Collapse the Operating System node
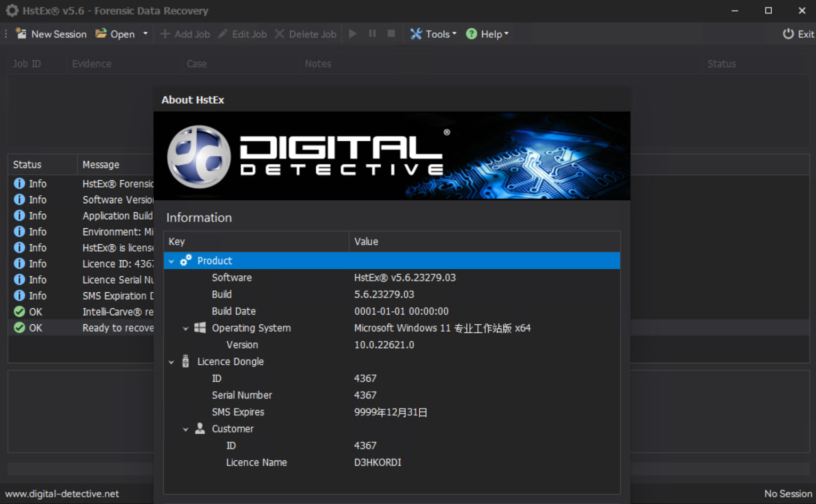 pyautogui.click(x=186, y=329)
